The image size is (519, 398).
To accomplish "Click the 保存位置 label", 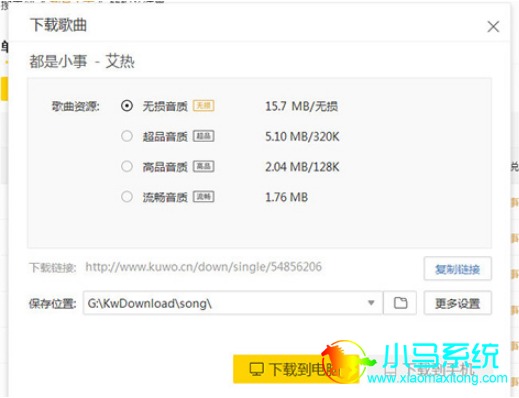I will [53, 304].
